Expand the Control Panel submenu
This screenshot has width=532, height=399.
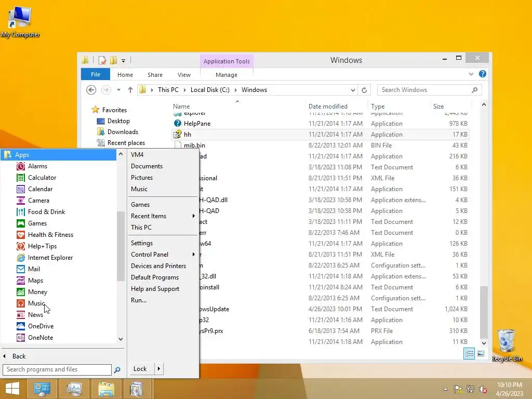[193, 254]
